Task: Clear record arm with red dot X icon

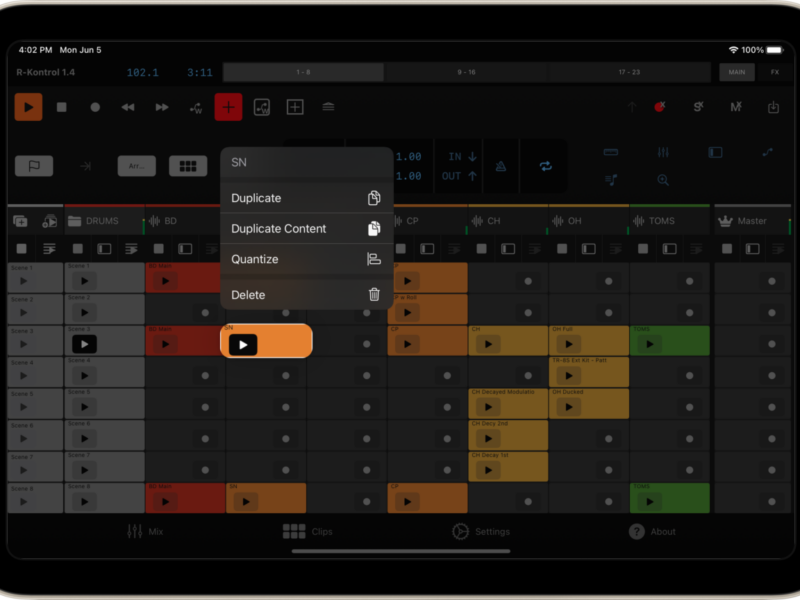Action: pyautogui.click(x=660, y=107)
